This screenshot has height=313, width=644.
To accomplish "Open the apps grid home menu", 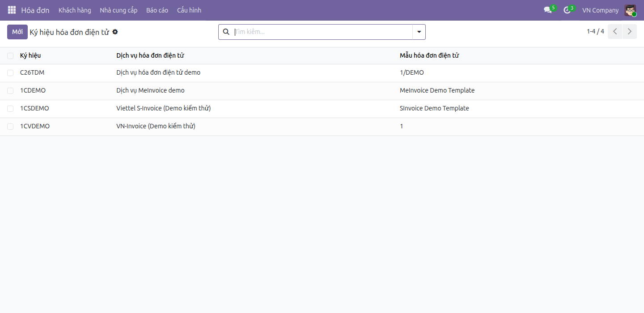I will 12,10.
